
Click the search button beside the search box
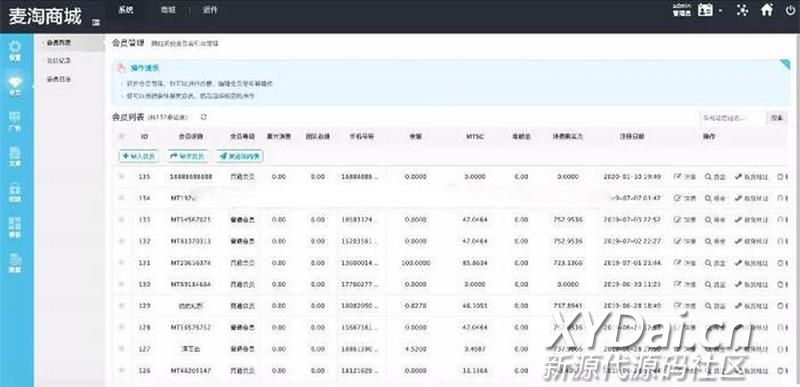point(777,118)
